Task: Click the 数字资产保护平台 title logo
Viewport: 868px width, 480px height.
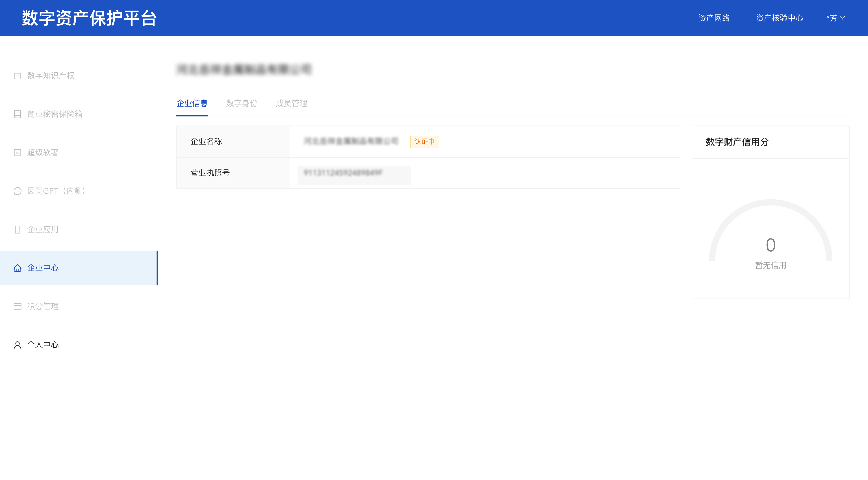Action: click(x=89, y=18)
